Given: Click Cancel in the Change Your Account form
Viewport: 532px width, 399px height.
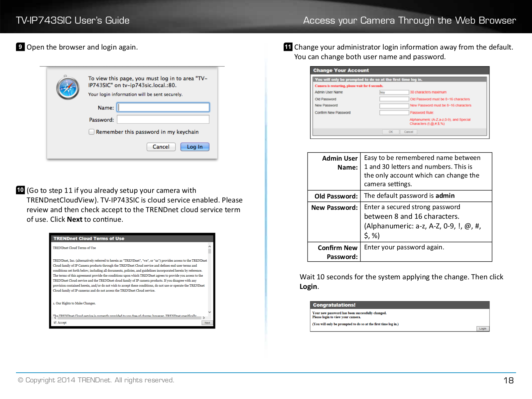Looking at the screenshot, I should 408,132.
